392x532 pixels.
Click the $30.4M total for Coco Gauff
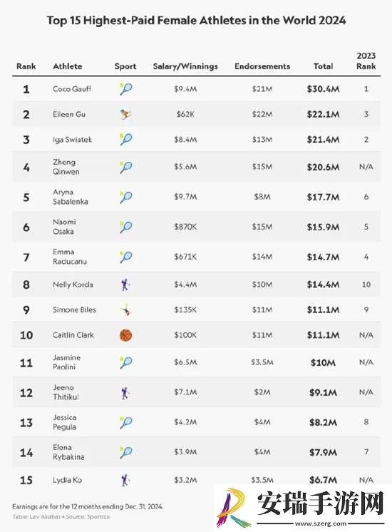(x=323, y=89)
